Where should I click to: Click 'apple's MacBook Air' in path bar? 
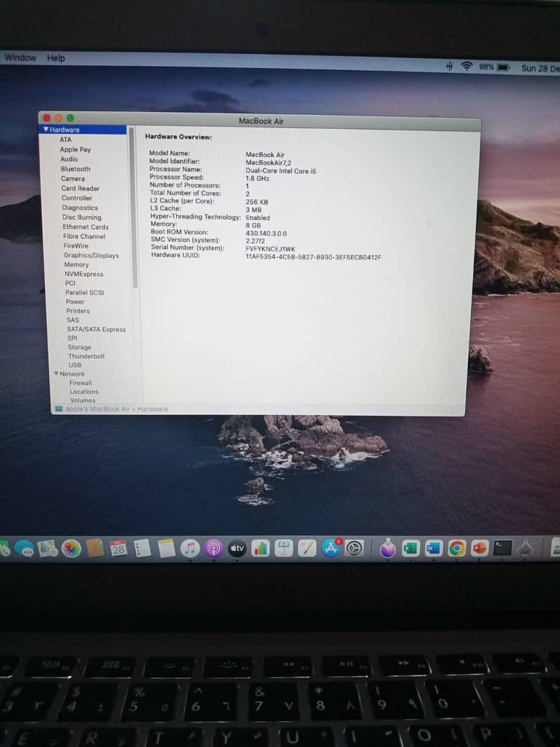pos(97,409)
